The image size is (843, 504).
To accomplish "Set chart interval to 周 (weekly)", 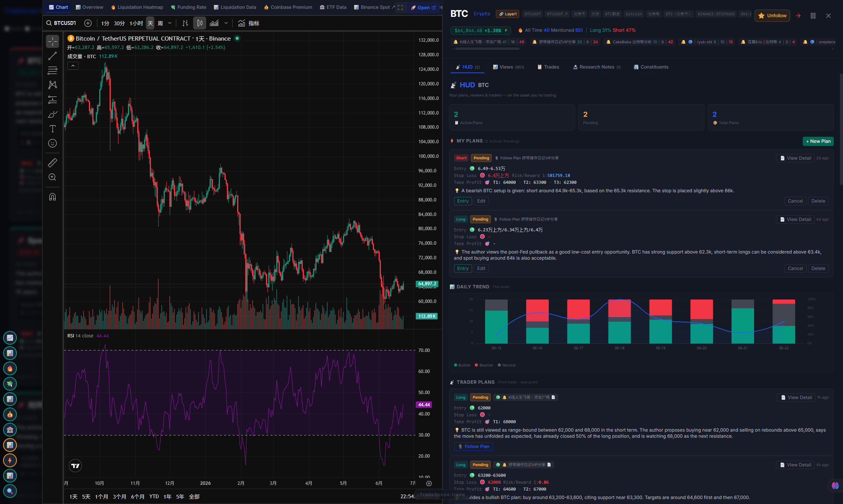I will click(x=161, y=23).
